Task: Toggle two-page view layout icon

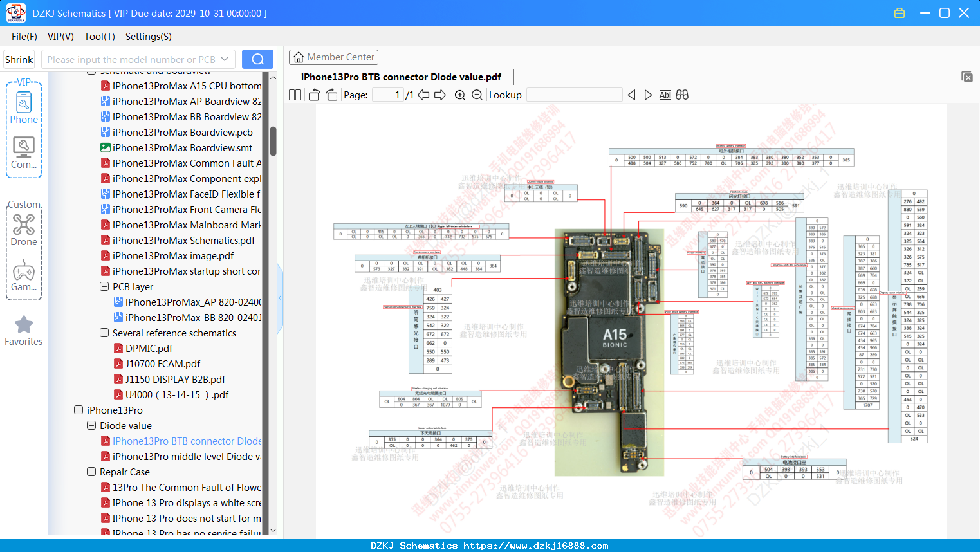Action: click(295, 95)
